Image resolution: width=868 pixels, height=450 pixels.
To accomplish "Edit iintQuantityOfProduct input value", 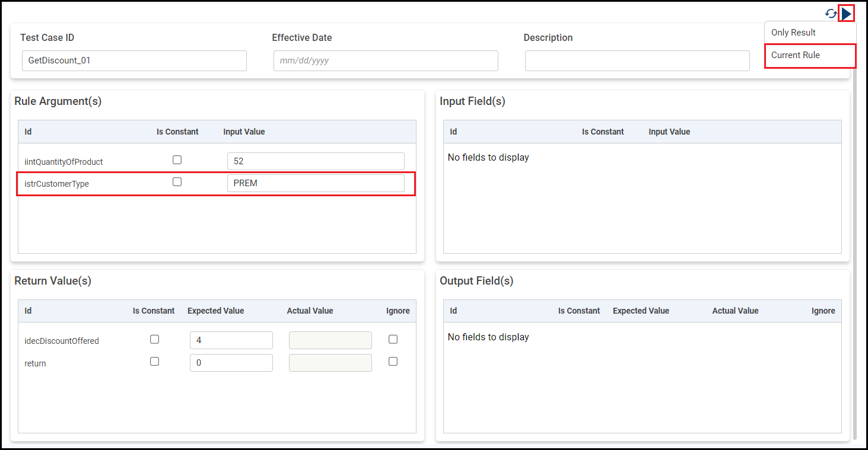I will [316, 161].
